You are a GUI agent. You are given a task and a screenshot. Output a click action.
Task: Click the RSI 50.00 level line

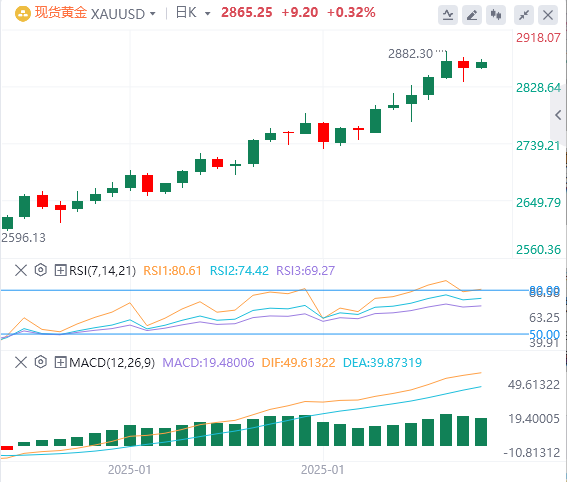click(265, 334)
